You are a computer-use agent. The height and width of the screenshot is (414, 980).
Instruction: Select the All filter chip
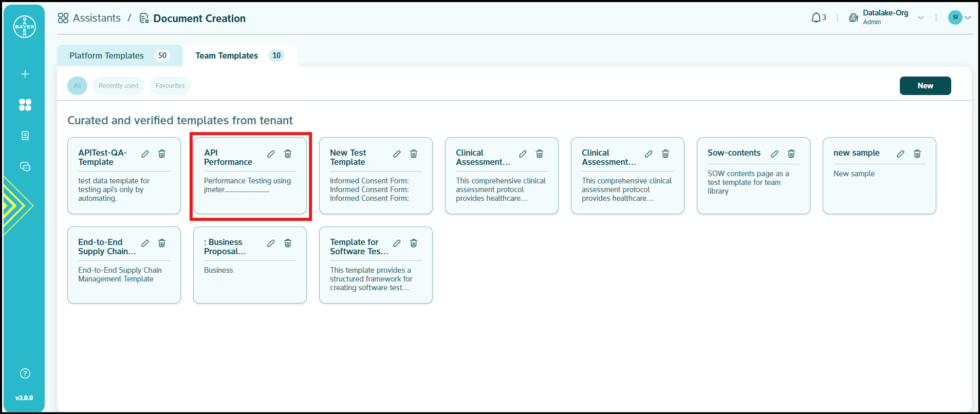pyautogui.click(x=77, y=86)
